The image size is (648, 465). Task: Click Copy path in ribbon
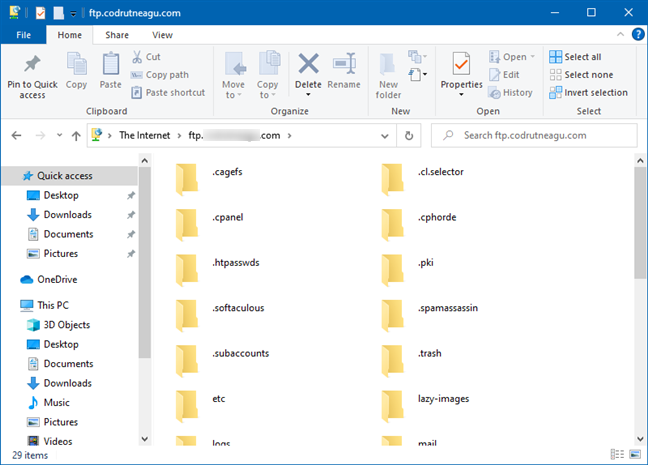click(160, 75)
